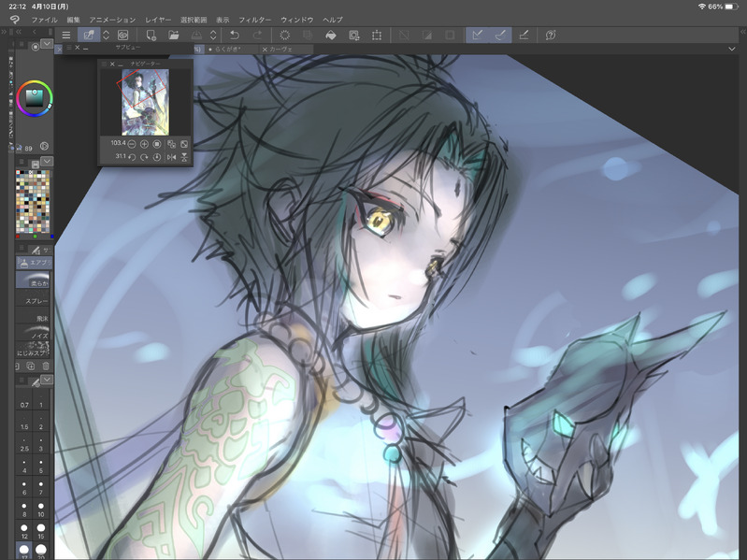747x560 pixels.
Task: Open the ファイル menu
Action: pyautogui.click(x=44, y=20)
